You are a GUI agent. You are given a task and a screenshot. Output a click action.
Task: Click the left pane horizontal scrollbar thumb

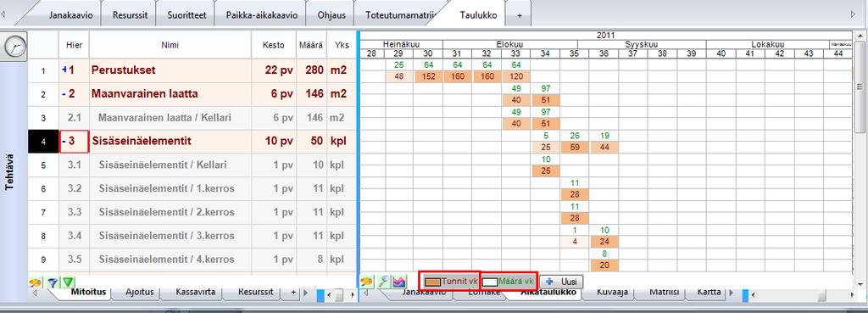pos(340,295)
